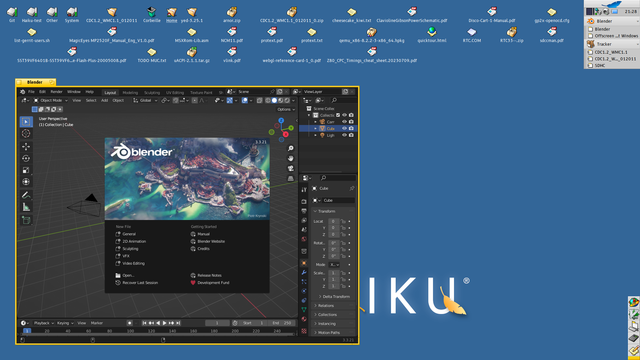
Task: Select the Transform tool in Blender toolbar
Action: pos(26,182)
